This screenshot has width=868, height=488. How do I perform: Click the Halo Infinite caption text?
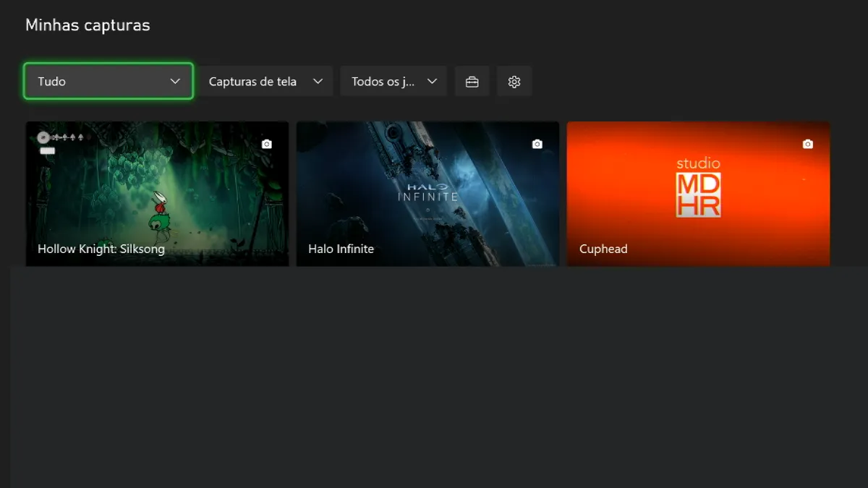(x=341, y=249)
